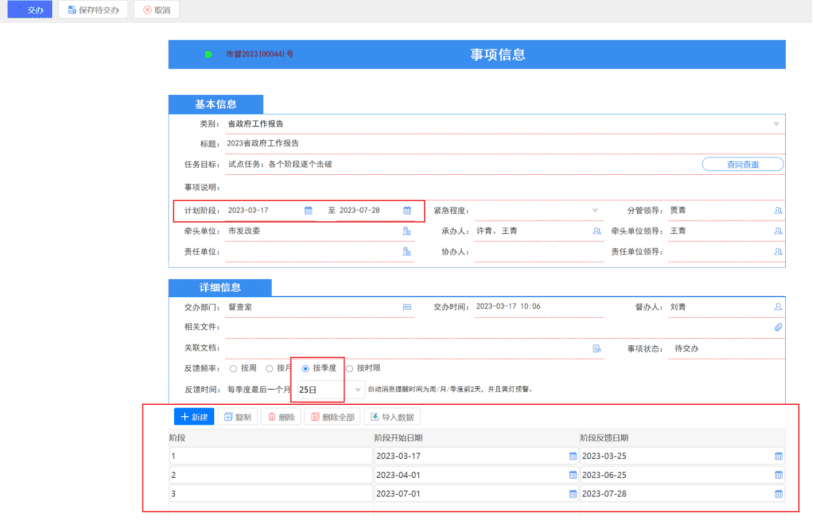Image resolution: width=813 pixels, height=522 pixels.
Task: Click the 新建 new stage button
Action: [194, 417]
